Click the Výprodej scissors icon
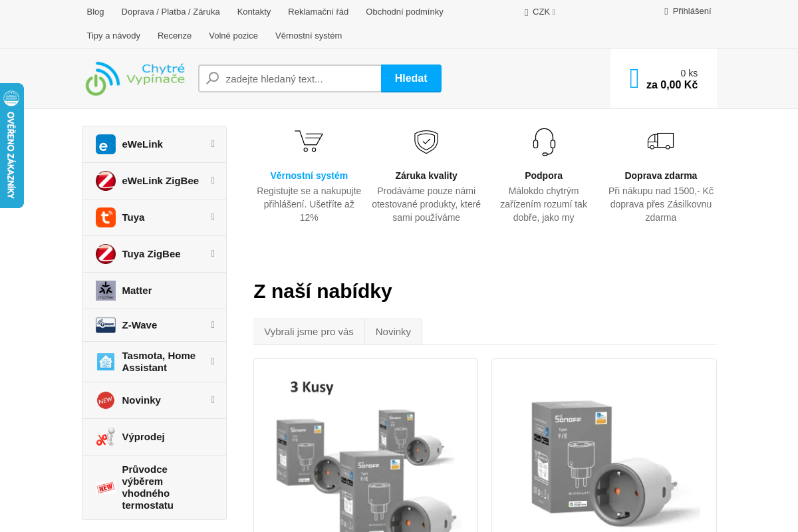 [105, 437]
